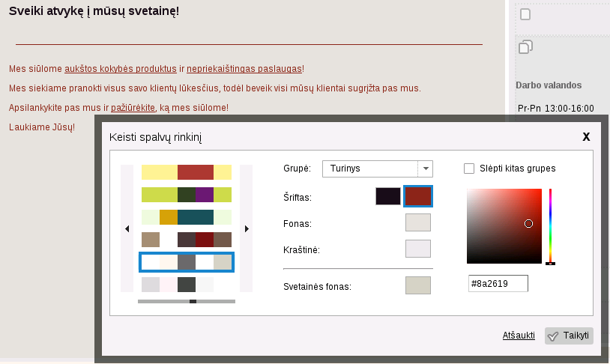Enable the Slėpti kitas grupes checkbox

tap(470, 169)
